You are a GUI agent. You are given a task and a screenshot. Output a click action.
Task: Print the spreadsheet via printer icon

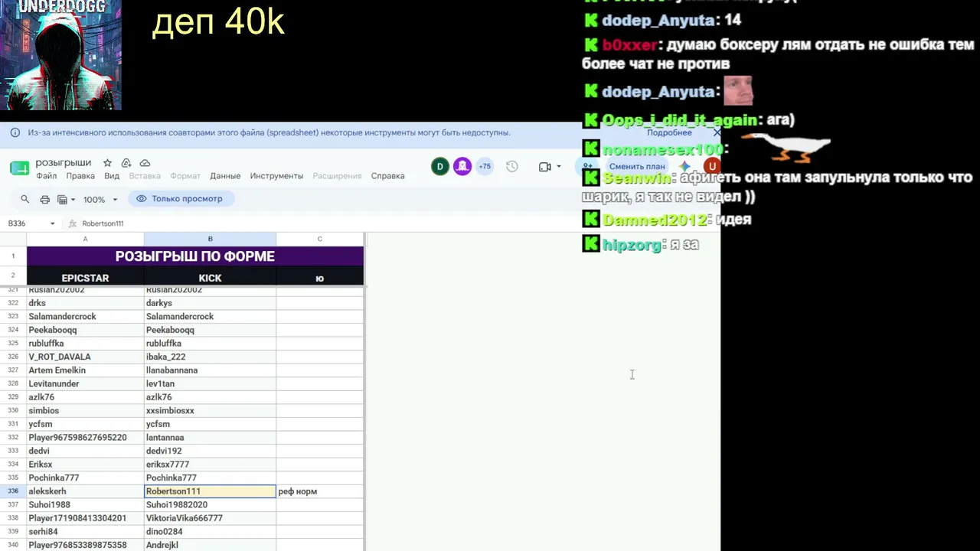click(45, 200)
